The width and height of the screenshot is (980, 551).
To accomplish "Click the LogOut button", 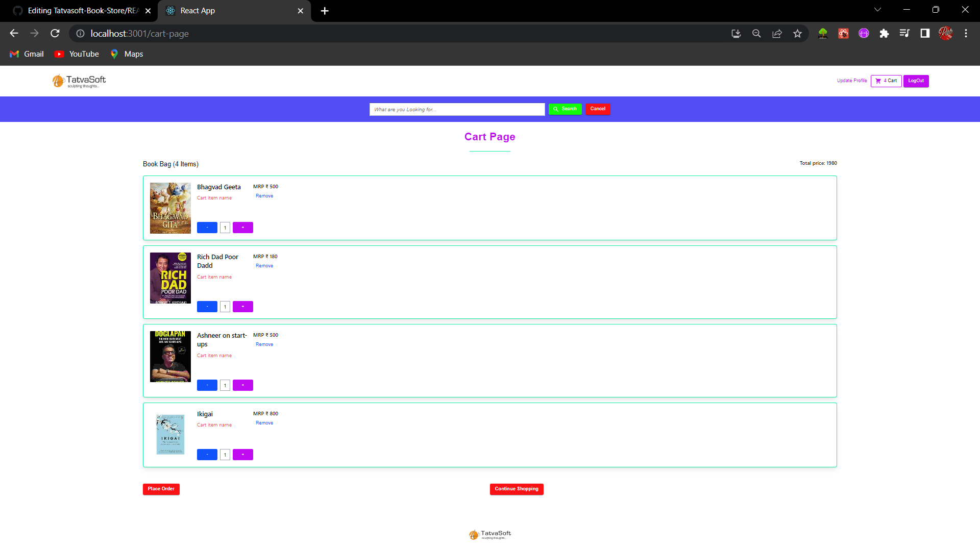I will tap(916, 81).
